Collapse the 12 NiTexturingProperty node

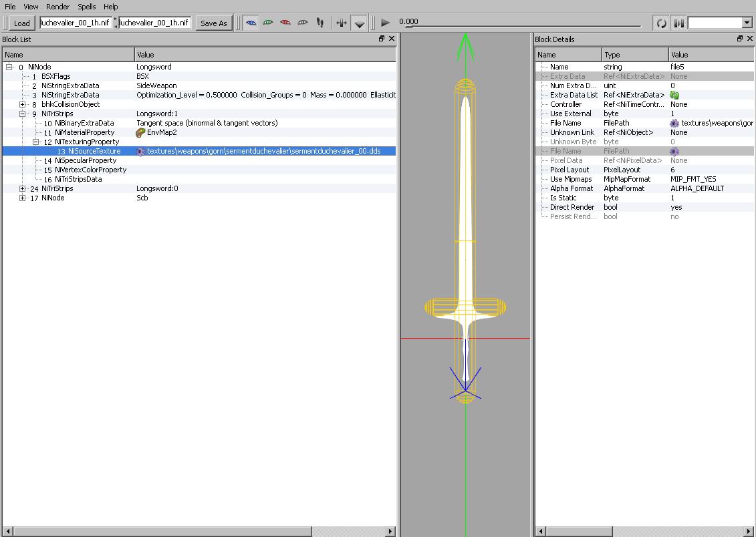(x=35, y=142)
